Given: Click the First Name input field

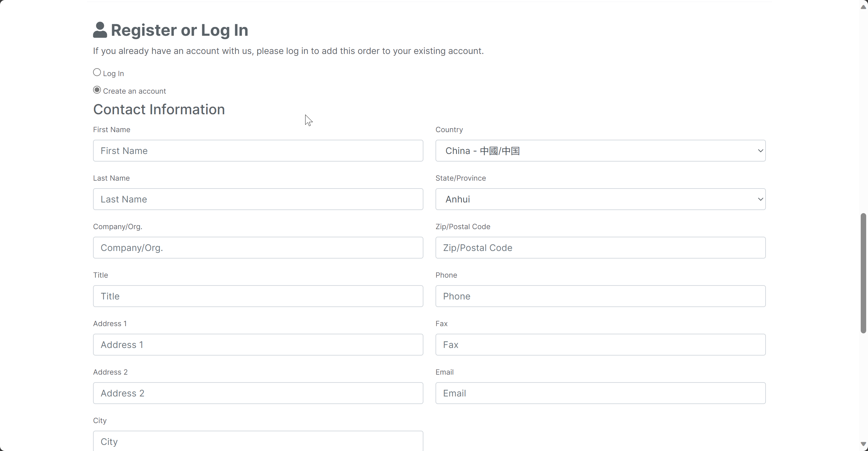Looking at the screenshot, I should [258, 151].
